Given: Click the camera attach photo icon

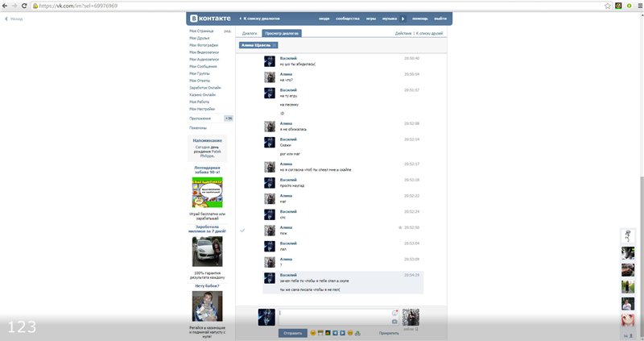Looking at the screenshot, I should click(394, 321).
